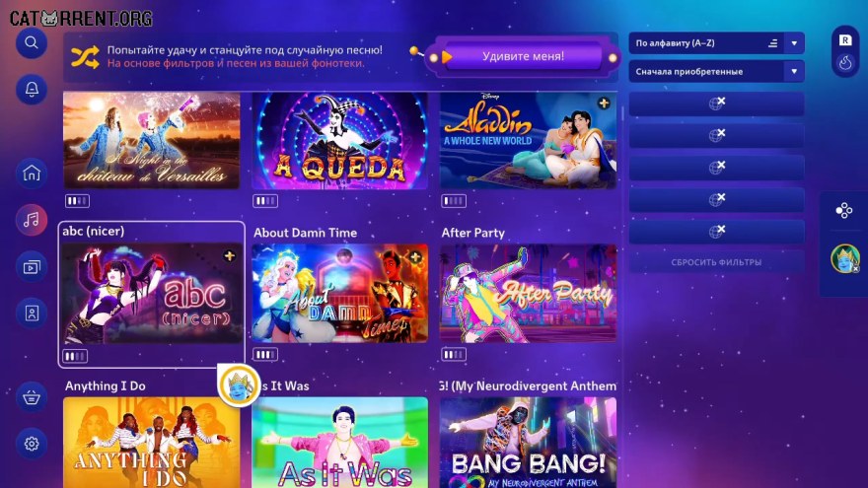Open the search magnifier in sidebar

[x=32, y=42]
